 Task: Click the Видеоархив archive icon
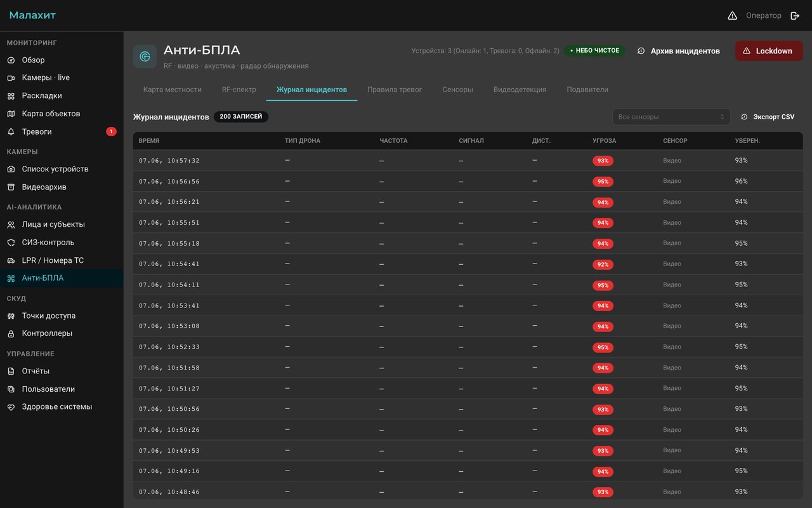11,187
